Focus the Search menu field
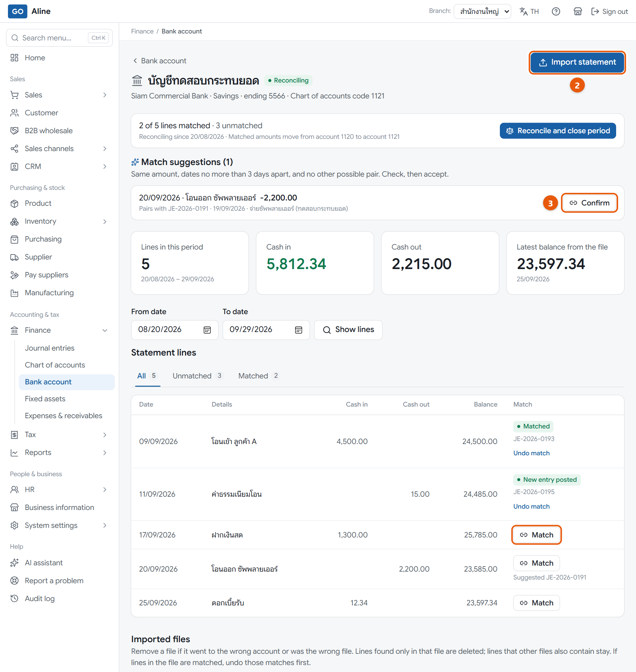 [59, 38]
